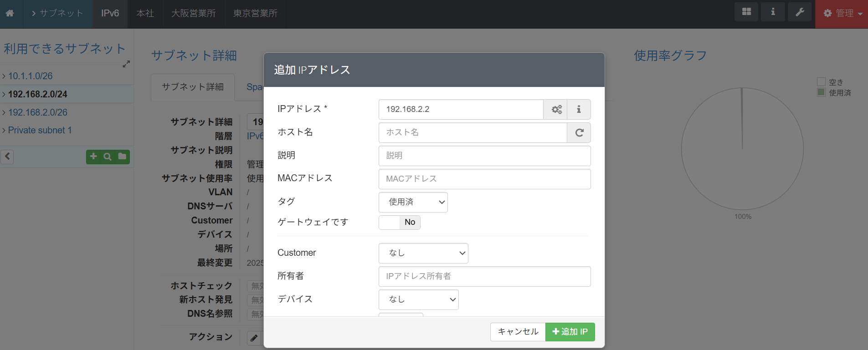The height and width of the screenshot is (350, 868).
Task: Click the green plus add subnet icon
Action: tap(93, 157)
